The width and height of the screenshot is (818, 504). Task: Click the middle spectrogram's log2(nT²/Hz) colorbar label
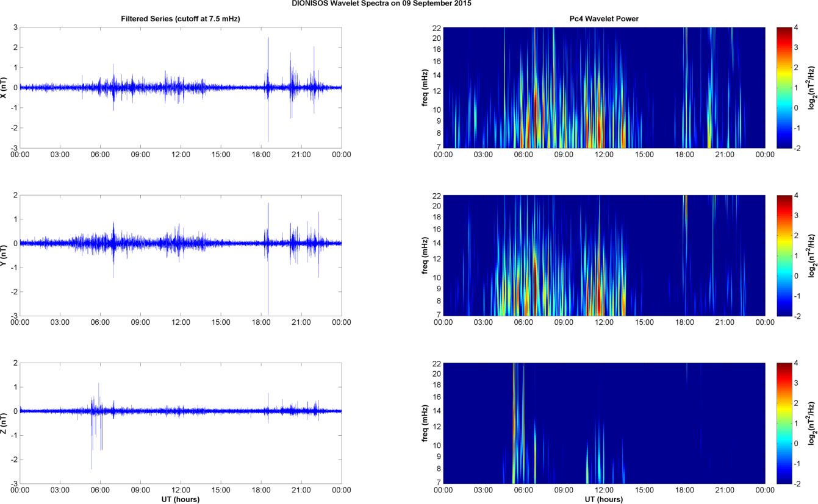812,255
